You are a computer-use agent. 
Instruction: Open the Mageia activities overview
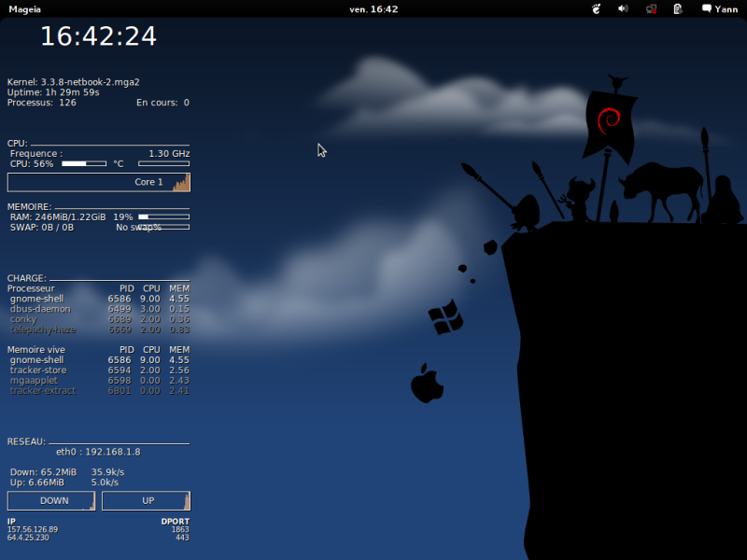click(x=25, y=9)
